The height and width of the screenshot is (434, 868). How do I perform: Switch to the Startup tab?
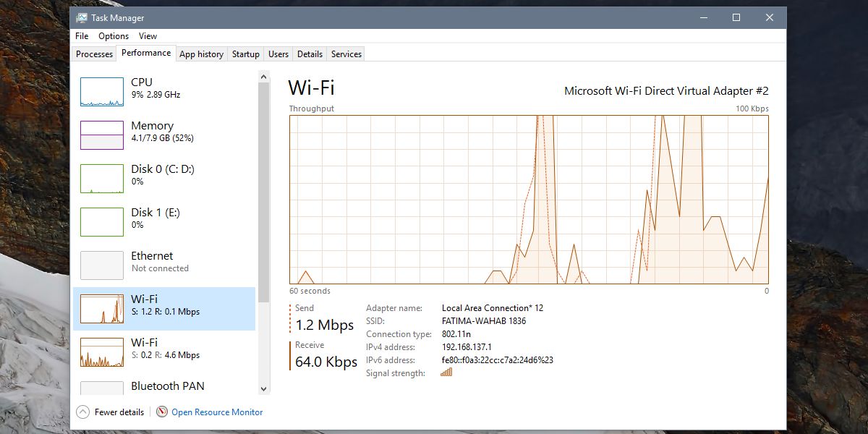246,54
